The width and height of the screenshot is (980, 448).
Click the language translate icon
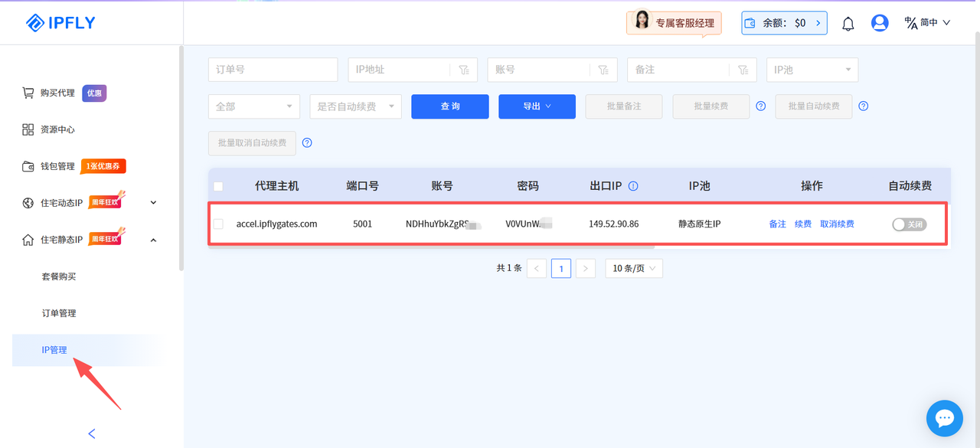910,23
